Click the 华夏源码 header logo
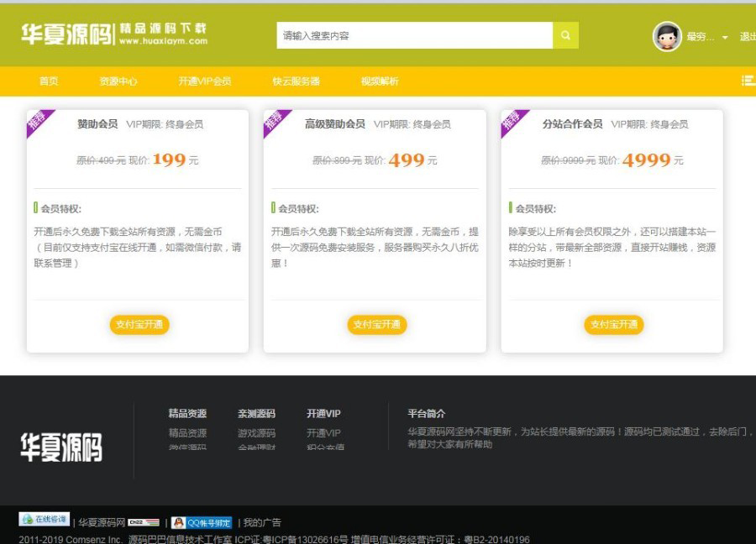 113,34
